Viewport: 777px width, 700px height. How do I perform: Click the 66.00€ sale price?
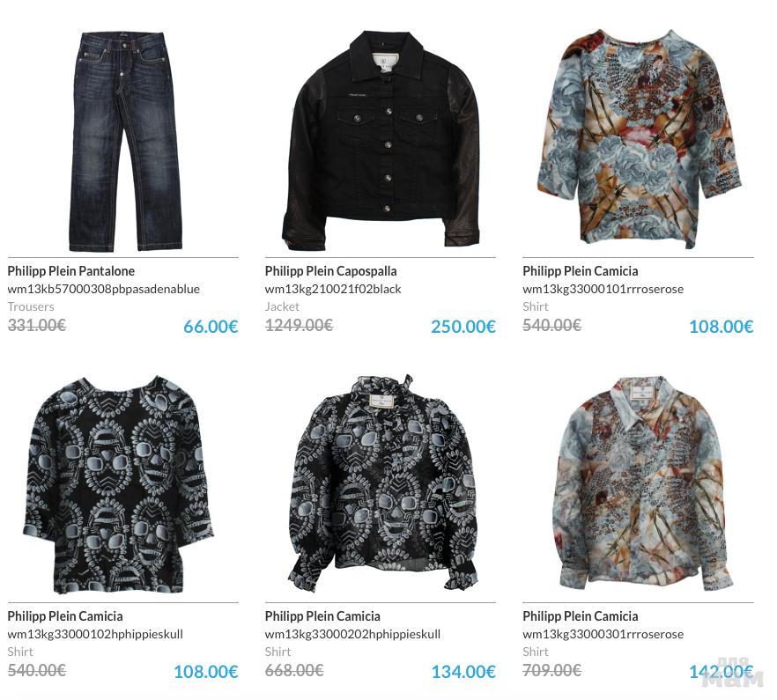[211, 327]
